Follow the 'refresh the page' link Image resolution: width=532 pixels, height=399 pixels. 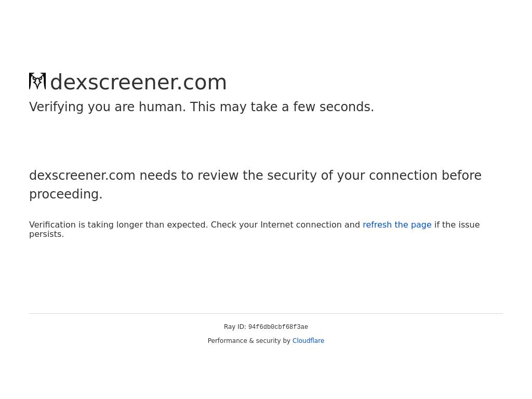[x=397, y=225]
